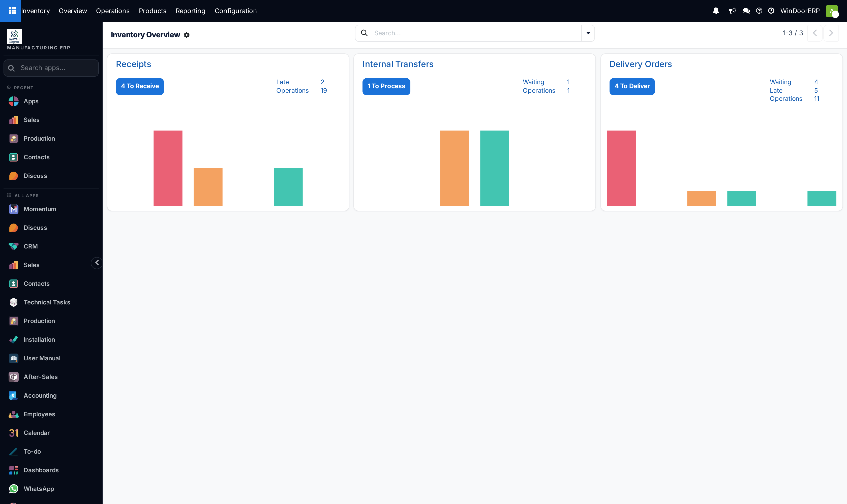
Task: Launch the After-Sales app
Action: click(x=51, y=377)
